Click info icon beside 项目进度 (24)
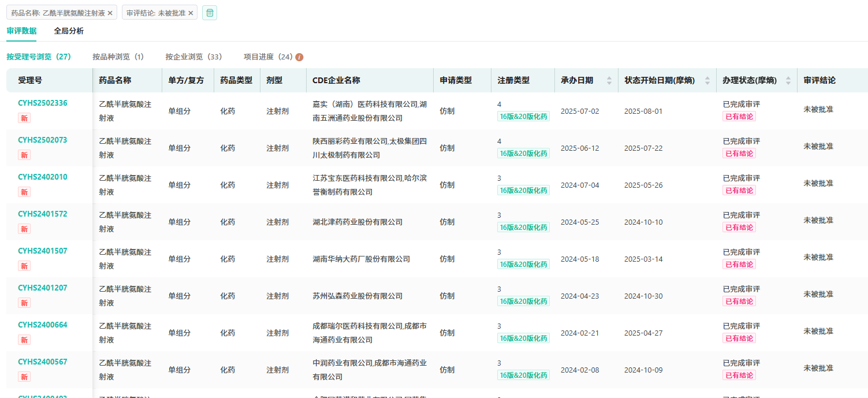Viewport: 868px width, 398px height. 299,57
